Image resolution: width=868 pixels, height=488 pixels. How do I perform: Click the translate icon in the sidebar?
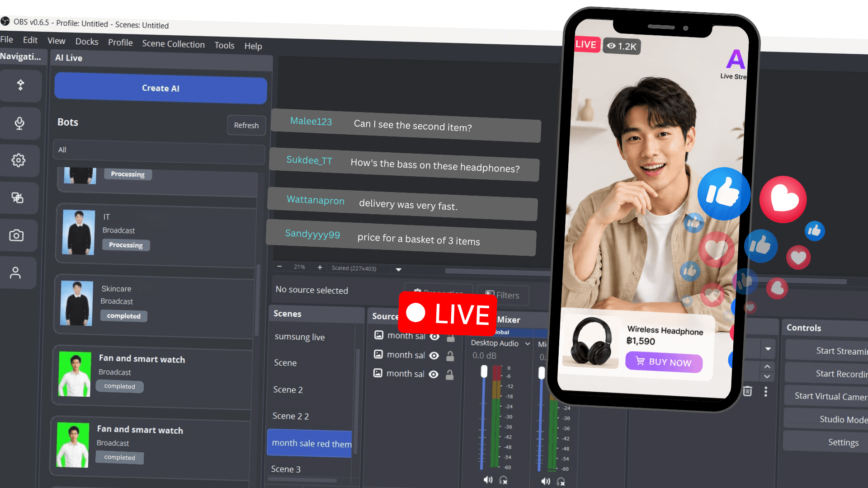[17, 197]
